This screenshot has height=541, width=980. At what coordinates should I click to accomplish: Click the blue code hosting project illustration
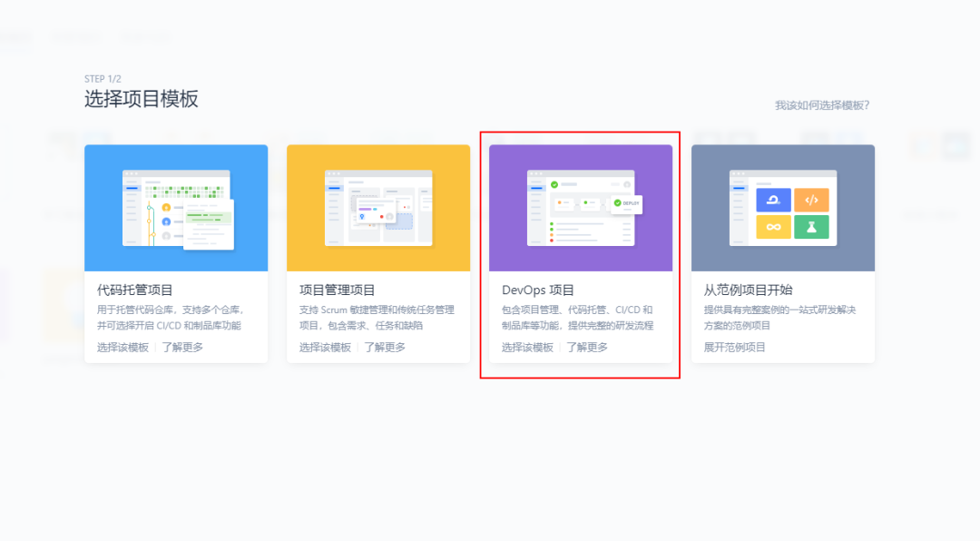tap(176, 208)
